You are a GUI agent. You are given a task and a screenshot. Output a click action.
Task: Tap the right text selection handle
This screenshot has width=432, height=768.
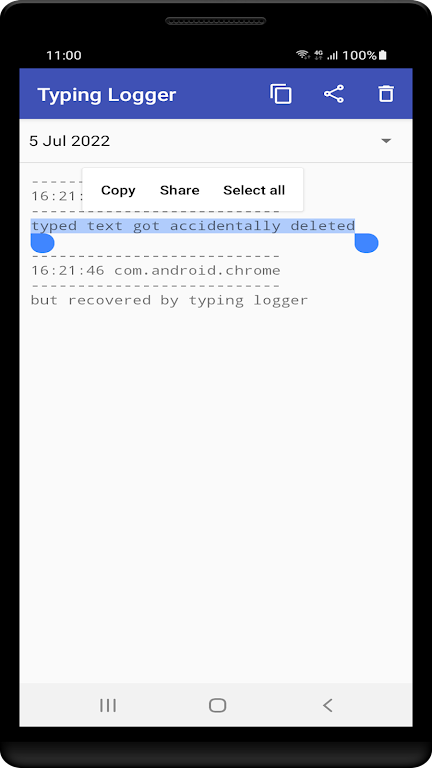click(x=366, y=243)
